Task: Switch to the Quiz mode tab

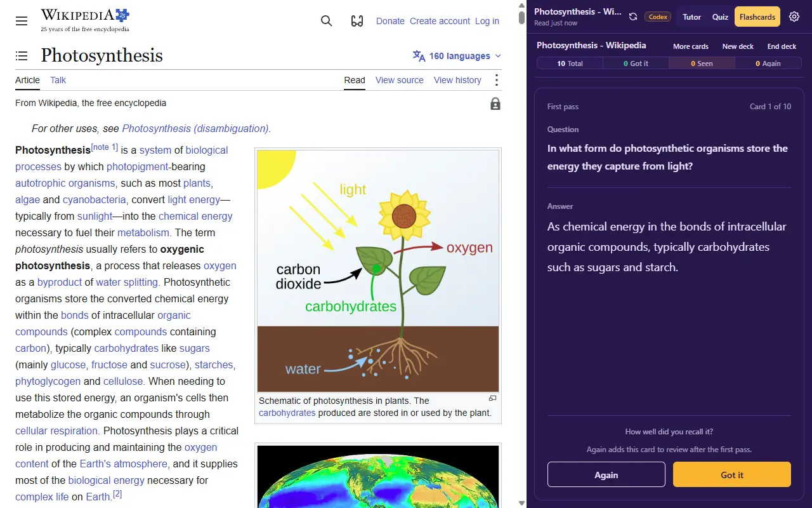Action: click(x=720, y=17)
